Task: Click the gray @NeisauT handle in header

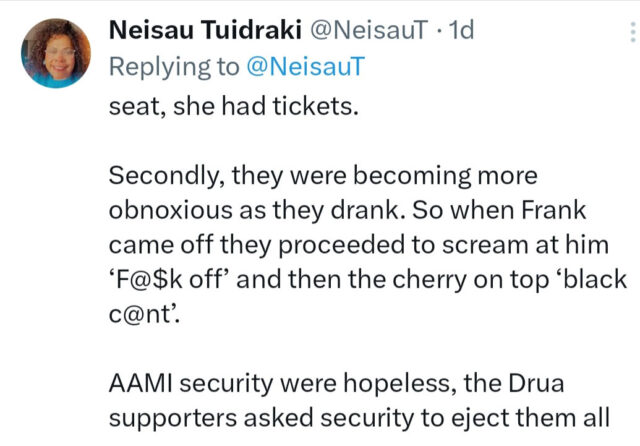Action: (369, 30)
